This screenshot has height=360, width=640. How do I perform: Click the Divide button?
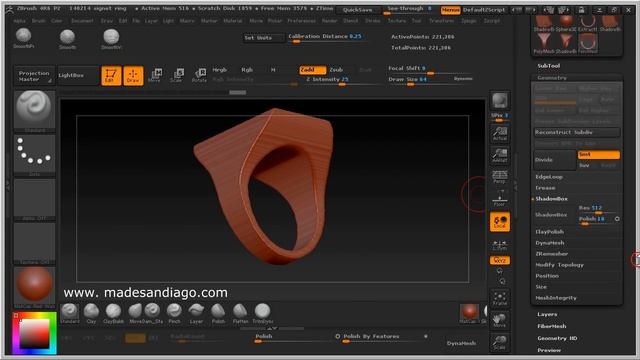[554, 160]
